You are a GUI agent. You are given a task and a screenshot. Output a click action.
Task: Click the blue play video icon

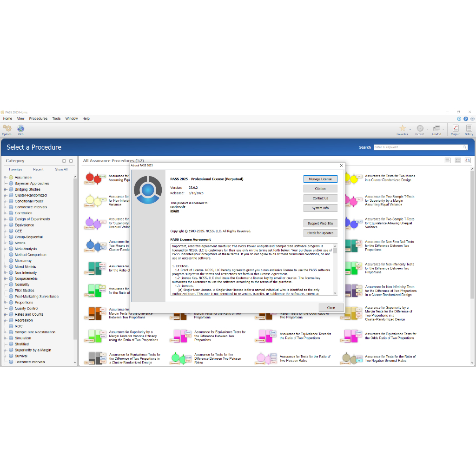(459, 119)
